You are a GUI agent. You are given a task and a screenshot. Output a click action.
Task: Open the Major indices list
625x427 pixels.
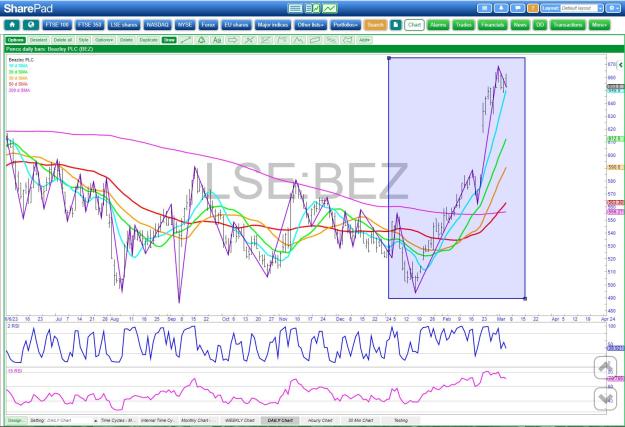[x=273, y=25]
